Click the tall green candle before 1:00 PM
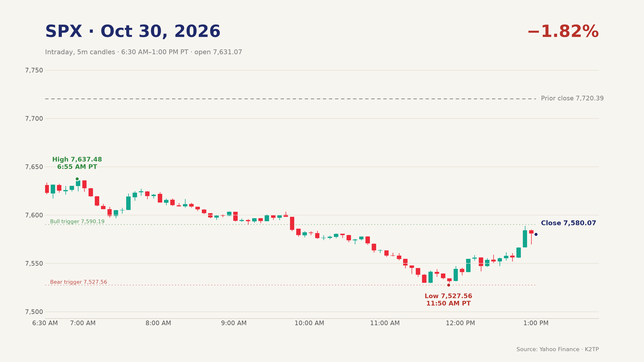Viewport: 644px width, 362px height. pyautogui.click(x=525, y=239)
